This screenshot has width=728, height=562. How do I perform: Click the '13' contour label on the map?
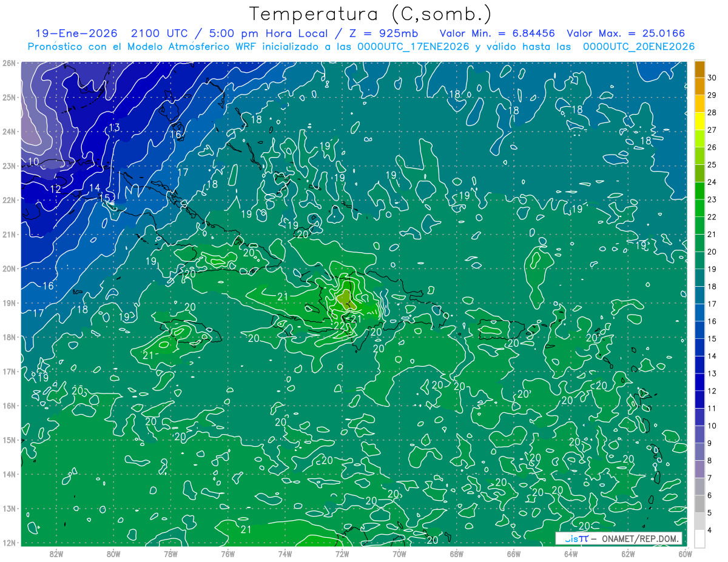pos(114,127)
